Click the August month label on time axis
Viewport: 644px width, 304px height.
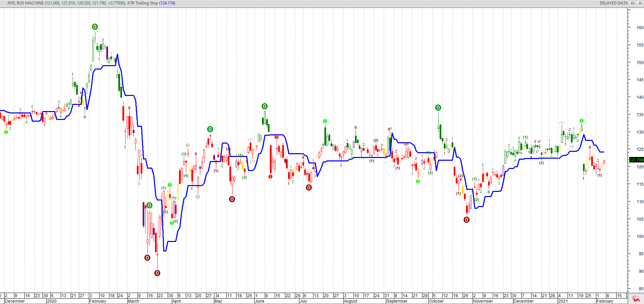350,301
